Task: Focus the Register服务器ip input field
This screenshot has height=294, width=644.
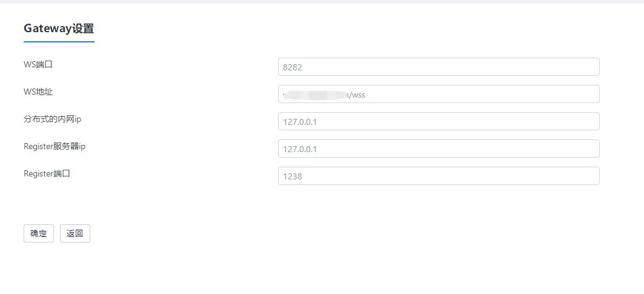Action: [439, 149]
